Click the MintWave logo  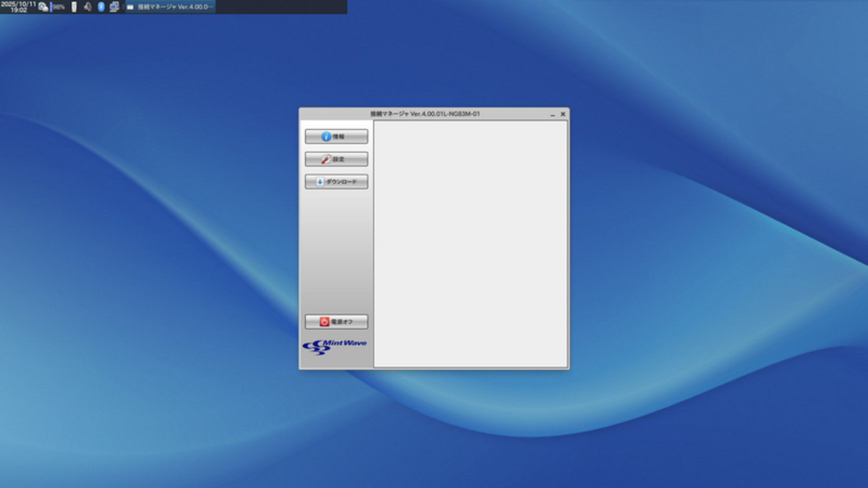tap(335, 347)
